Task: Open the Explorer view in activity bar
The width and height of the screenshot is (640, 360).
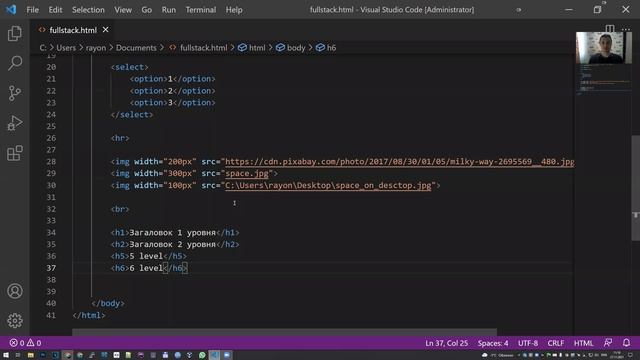Action: coord(15,33)
